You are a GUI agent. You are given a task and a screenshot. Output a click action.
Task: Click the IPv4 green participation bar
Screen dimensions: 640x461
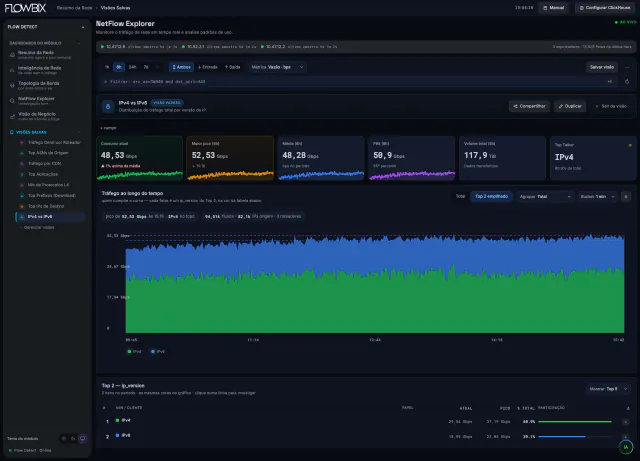[x=575, y=421]
